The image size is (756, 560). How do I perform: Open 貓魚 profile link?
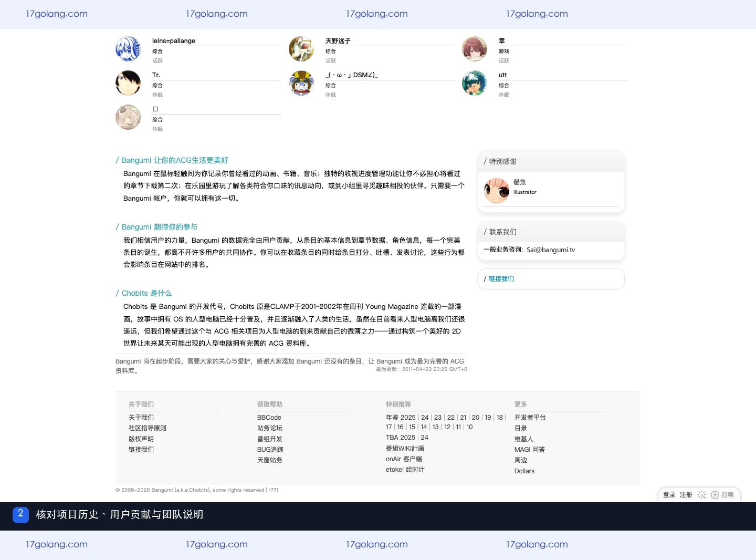coord(520,182)
